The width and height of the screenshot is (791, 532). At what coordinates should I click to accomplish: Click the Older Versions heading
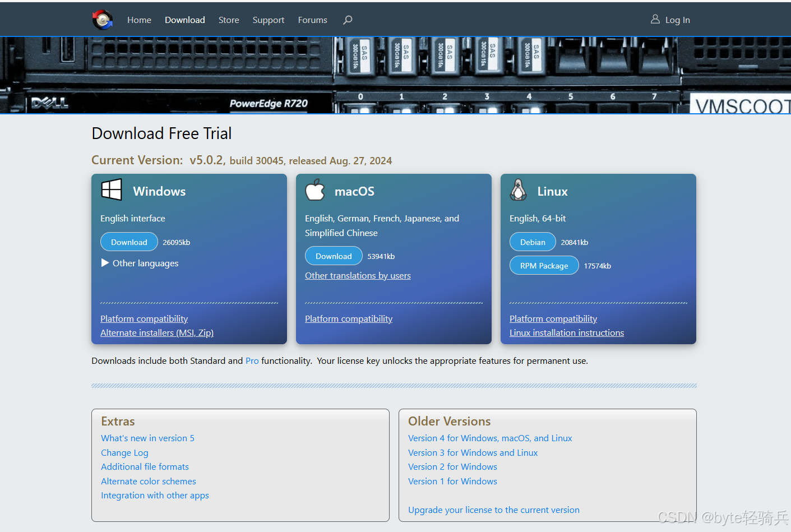click(x=450, y=422)
